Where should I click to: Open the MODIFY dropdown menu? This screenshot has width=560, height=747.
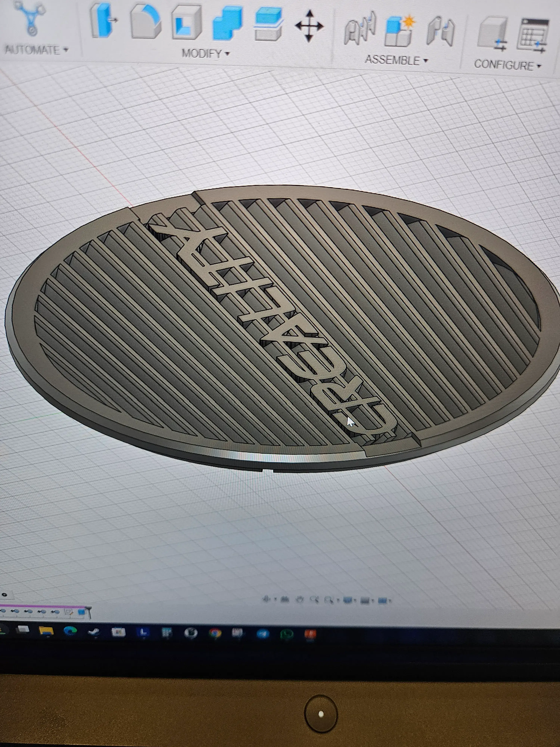pos(206,53)
